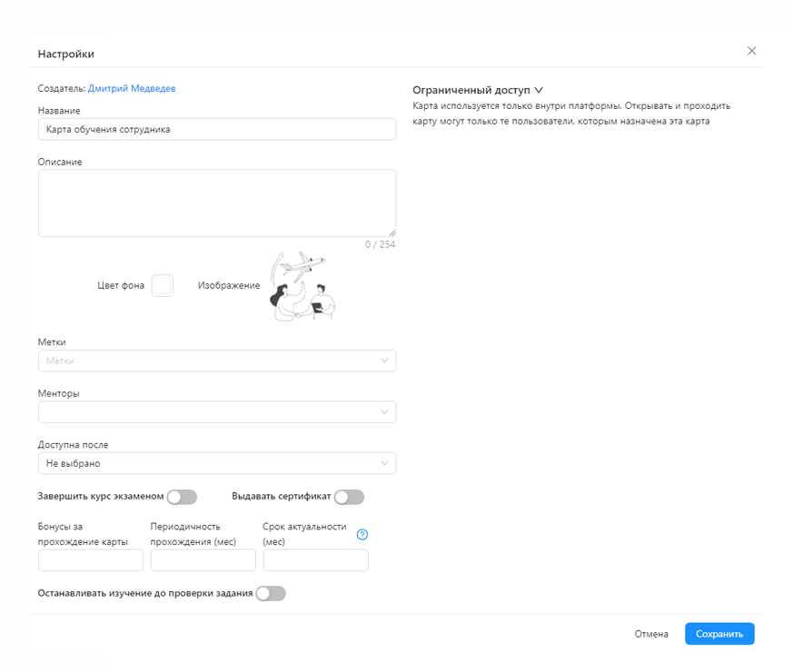Click the Менторы dropdown chevron arrow
793x672 pixels.
point(384,411)
